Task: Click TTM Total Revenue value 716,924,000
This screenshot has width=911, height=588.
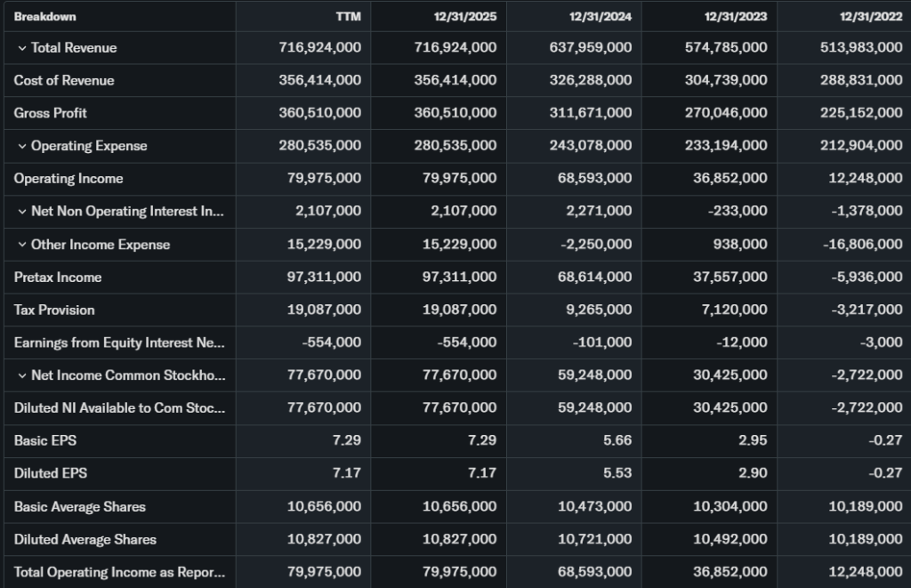Action: 320,48
